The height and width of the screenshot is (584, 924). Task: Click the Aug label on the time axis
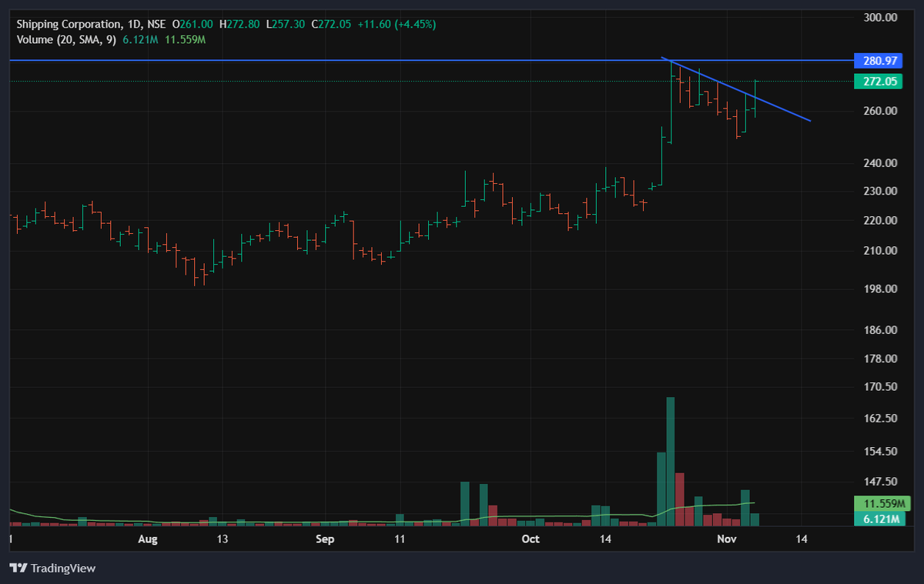click(147, 539)
